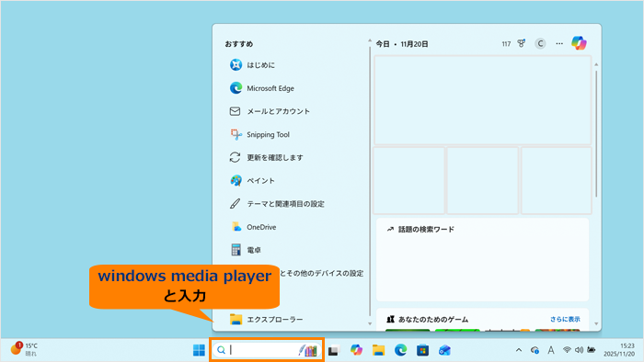The height and width of the screenshot is (362, 644).
Task: Click the 117 rewards points count
Action: pos(506,44)
